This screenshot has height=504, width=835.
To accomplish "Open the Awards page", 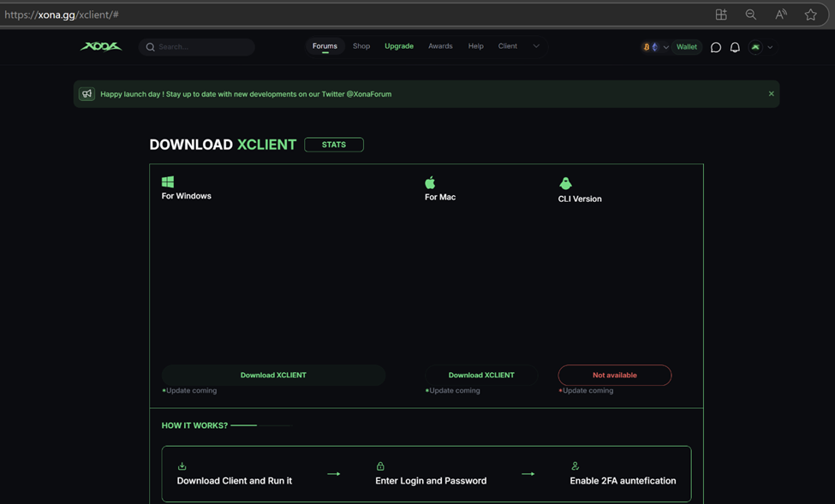I will 440,46.
